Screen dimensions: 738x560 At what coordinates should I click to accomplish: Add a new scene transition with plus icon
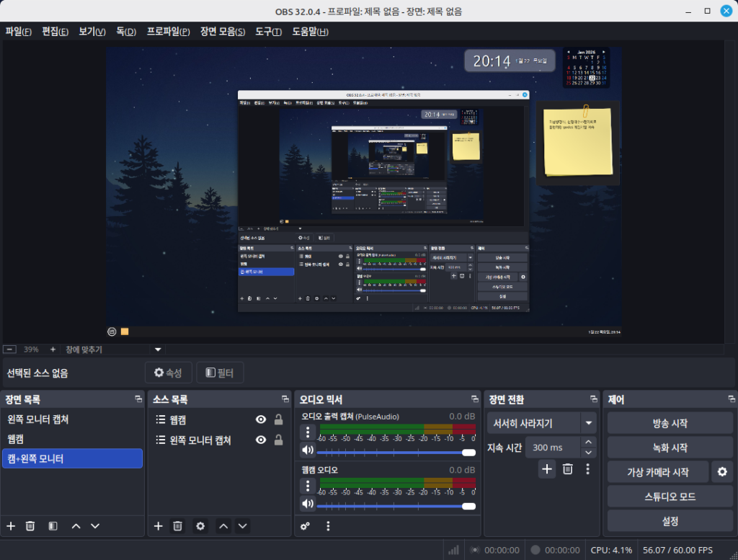tap(547, 469)
